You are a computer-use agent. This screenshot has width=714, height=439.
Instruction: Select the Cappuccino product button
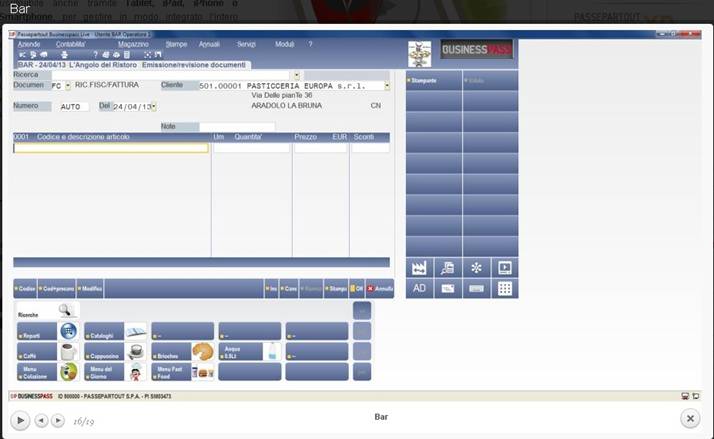(115, 352)
